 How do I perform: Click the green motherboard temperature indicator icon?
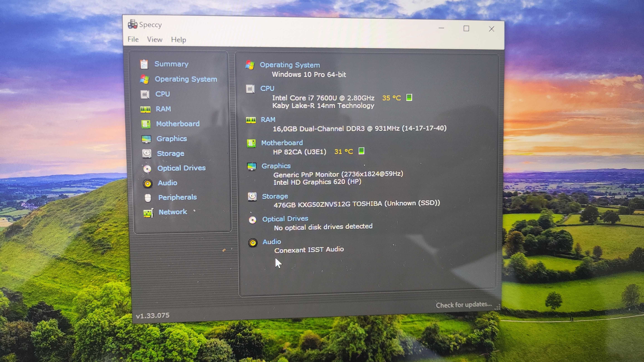pyautogui.click(x=361, y=151)
